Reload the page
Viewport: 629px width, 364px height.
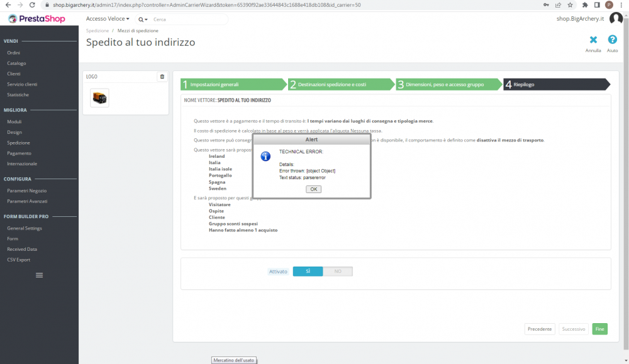pyautogui.click(x=32, y=5)
